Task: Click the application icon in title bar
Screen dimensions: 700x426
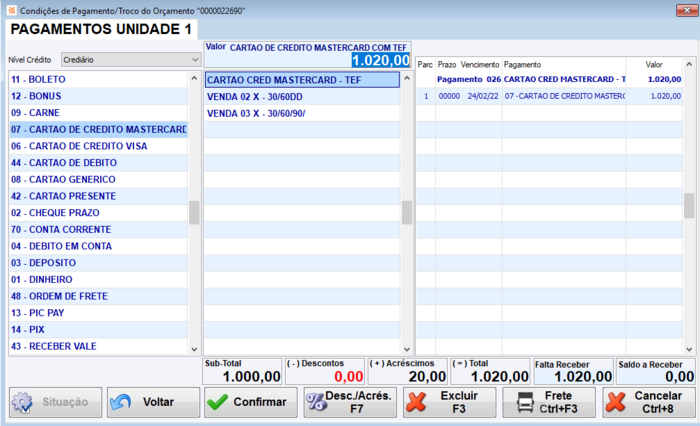Action: coord(12,10)
